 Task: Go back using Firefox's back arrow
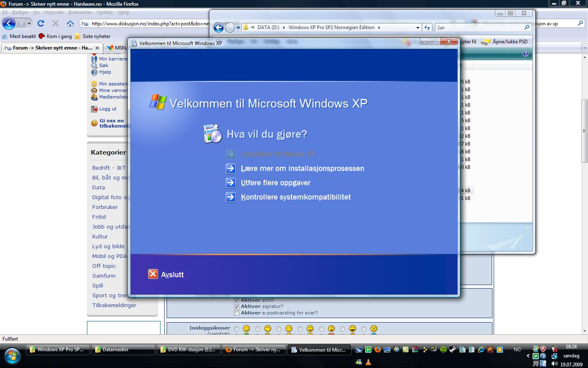coord(9,23)
